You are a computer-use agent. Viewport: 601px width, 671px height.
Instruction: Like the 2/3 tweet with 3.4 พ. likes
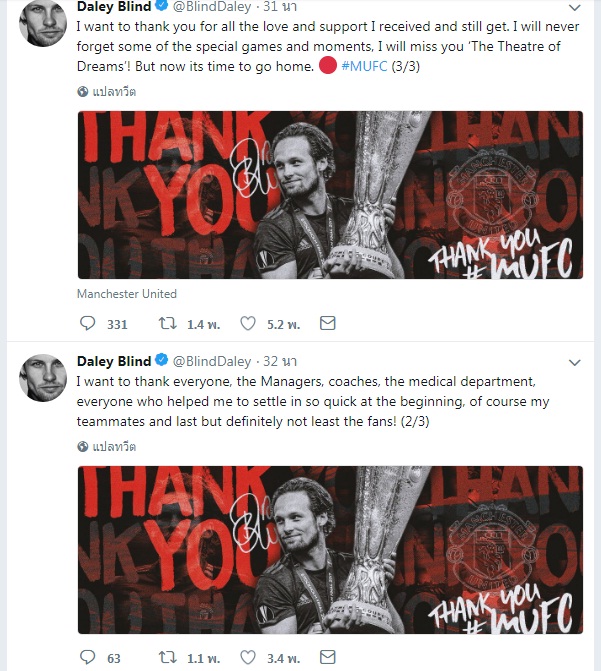click(248, 657)
